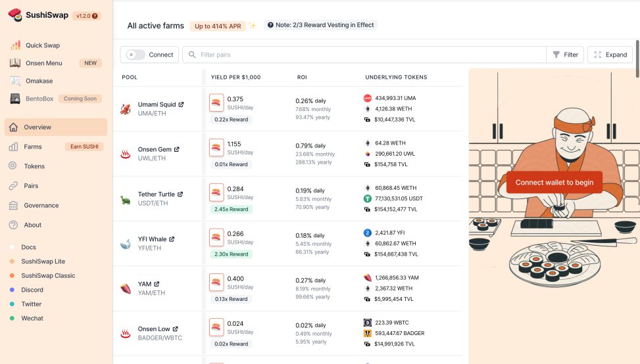Open the Filter options
The height and width of the screenshot is (364, 640).
click(565, 55)
